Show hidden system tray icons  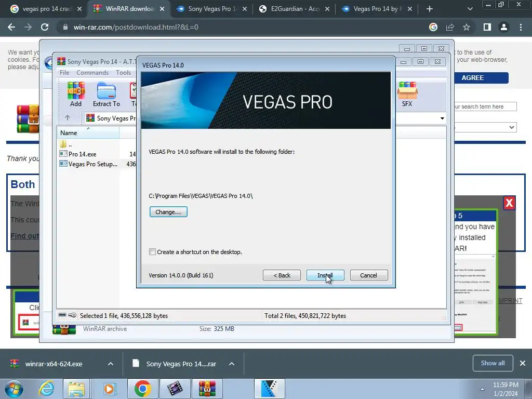click(x=482, y=389)
